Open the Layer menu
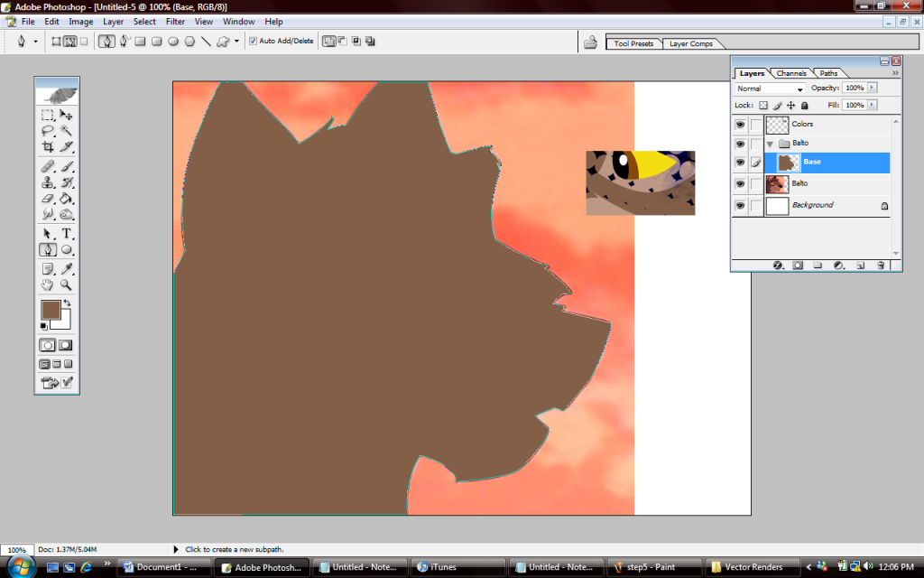The height and width of the screenshot is (578, 924). 113,22
